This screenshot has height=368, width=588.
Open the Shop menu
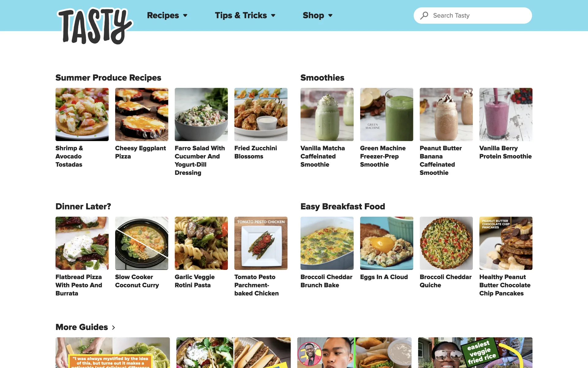pyautogui.click(x=313, y=15)
